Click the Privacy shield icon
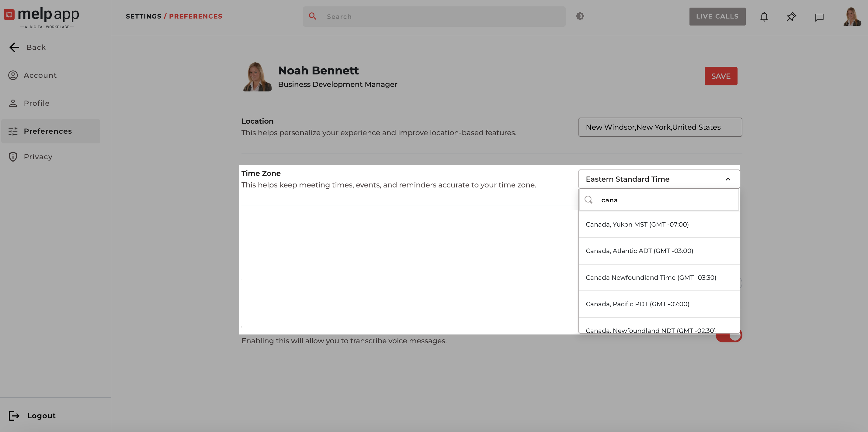 [13, 157]
